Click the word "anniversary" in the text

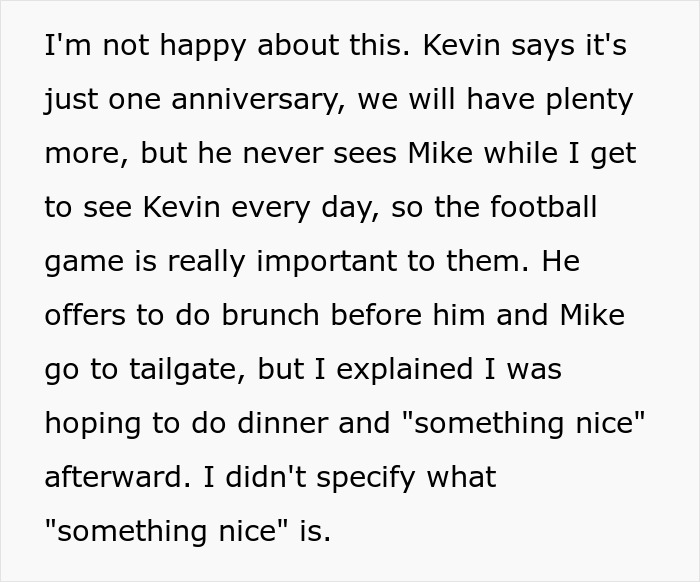coord(250,100)
